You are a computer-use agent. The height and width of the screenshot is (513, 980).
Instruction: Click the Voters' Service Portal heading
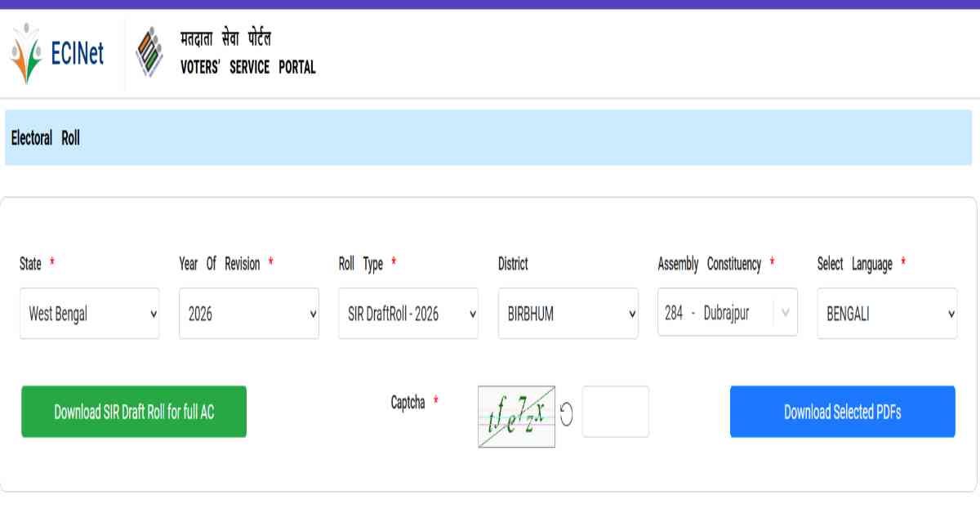(x=247, y=53)
